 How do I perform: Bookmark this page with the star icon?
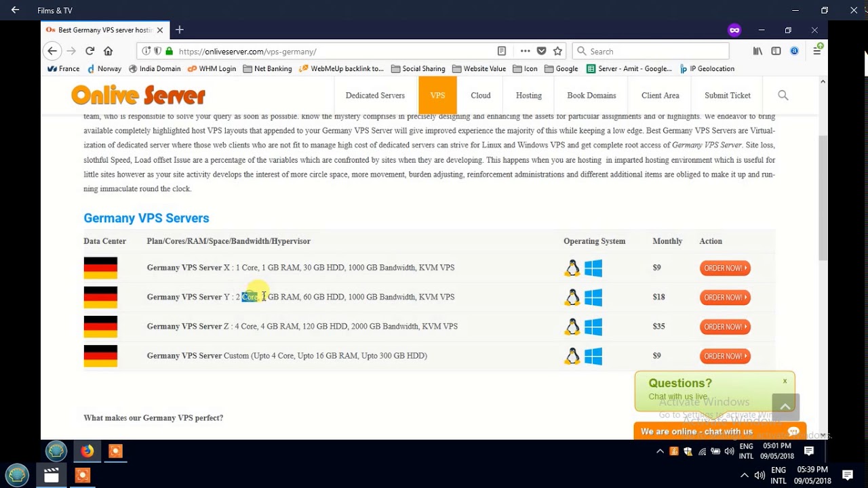pos(557,51)
